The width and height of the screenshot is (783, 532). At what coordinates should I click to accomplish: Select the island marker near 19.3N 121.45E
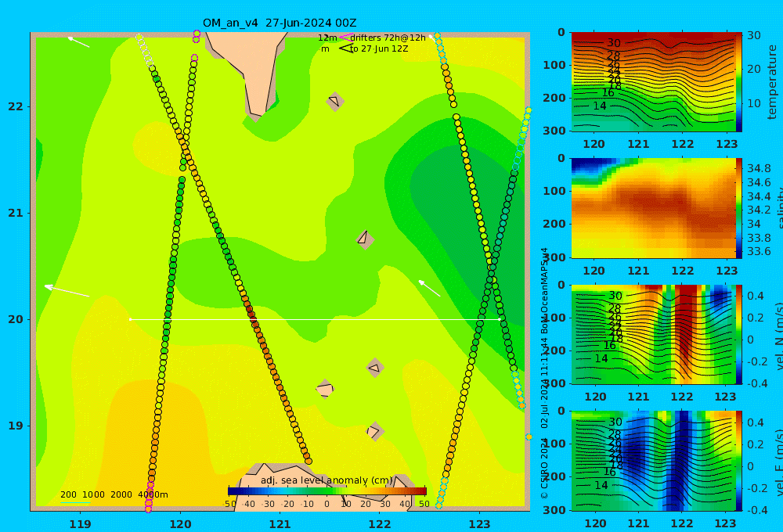tap(325, 389)
